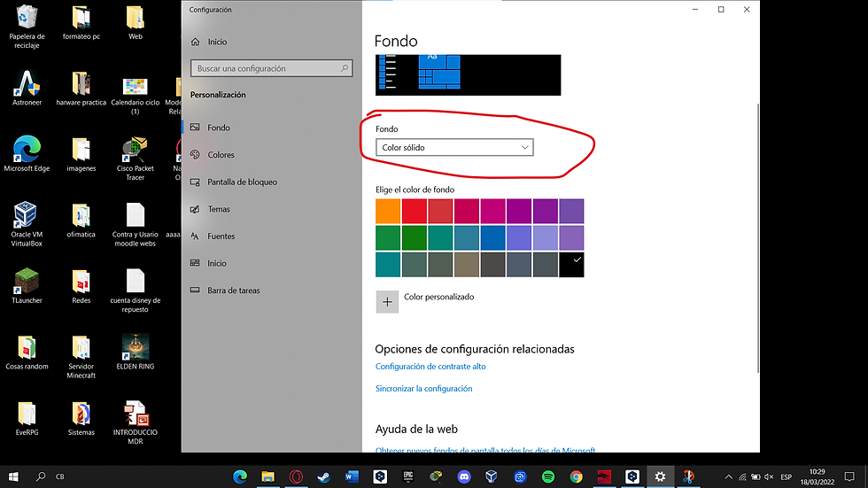868x488 pixels.
Task: Click the background preview thumbnail
Action: [x=469, y=75]
